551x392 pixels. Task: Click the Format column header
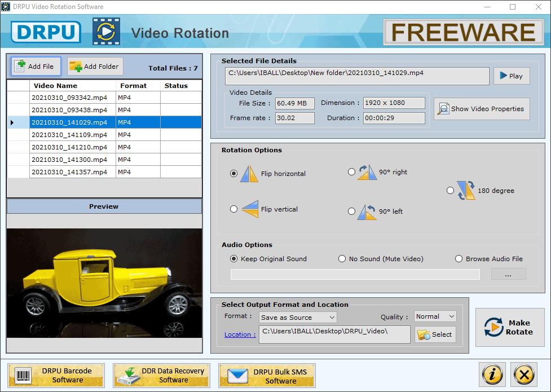pyautogui.click(x=138, y=86)
